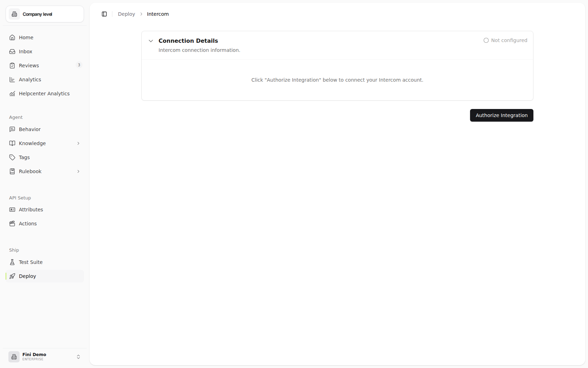Click the Authorize Integration button
Viewport: 588px width, 368px height.
coord(502,115)
